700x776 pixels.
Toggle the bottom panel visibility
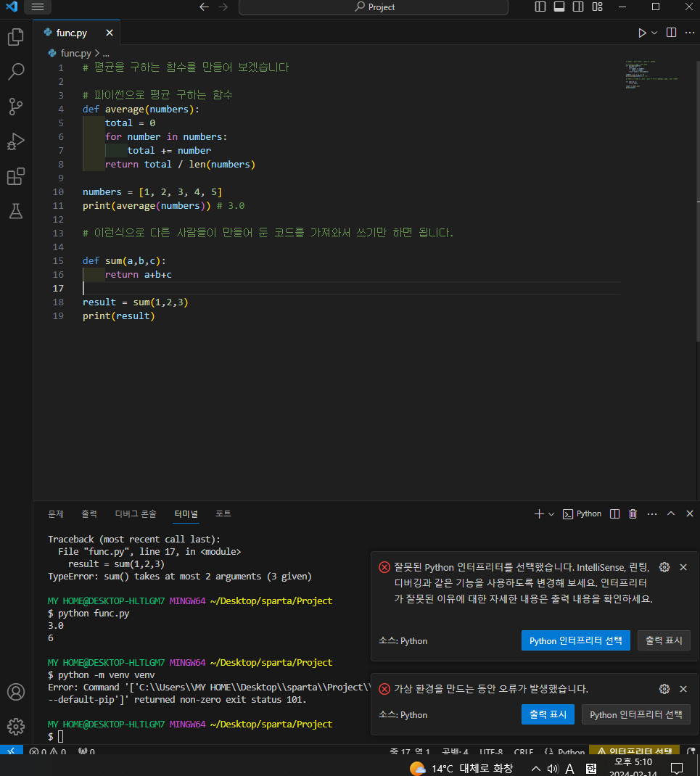pyautogui.click(x=559, y=7)
